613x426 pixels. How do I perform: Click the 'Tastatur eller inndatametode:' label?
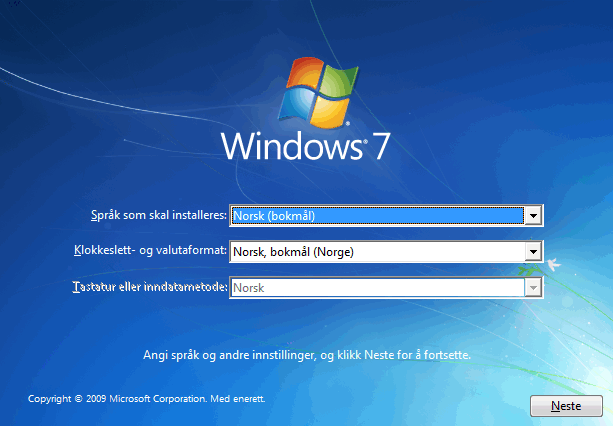click(150, 287)
